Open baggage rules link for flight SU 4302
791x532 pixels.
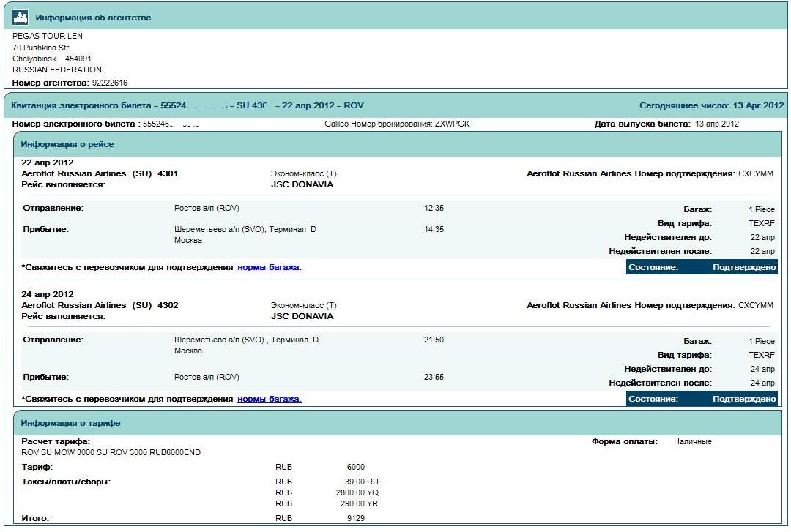click(x=270, y=399)
